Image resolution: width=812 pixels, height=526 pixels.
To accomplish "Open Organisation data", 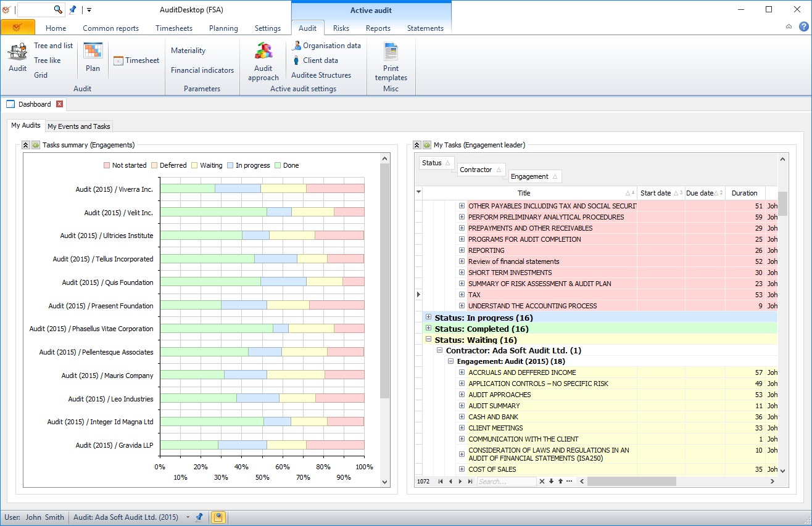I will 326,46.
